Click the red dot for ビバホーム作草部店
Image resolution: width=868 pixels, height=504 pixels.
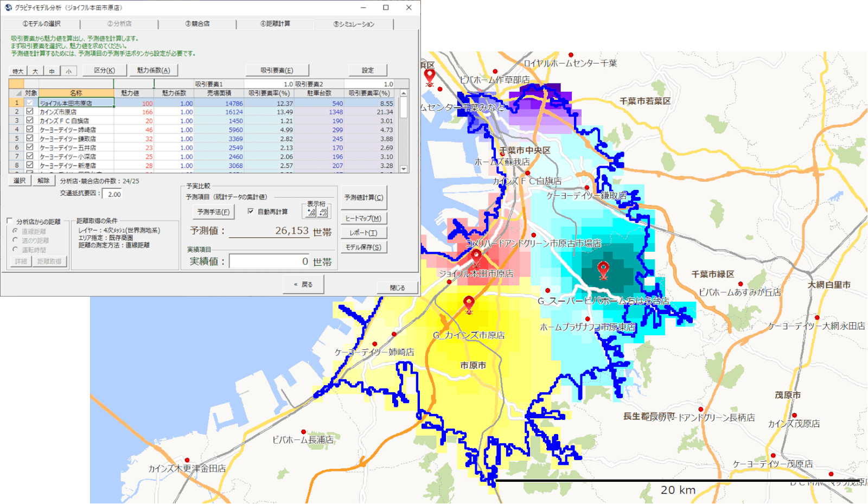tap(495, 71)
